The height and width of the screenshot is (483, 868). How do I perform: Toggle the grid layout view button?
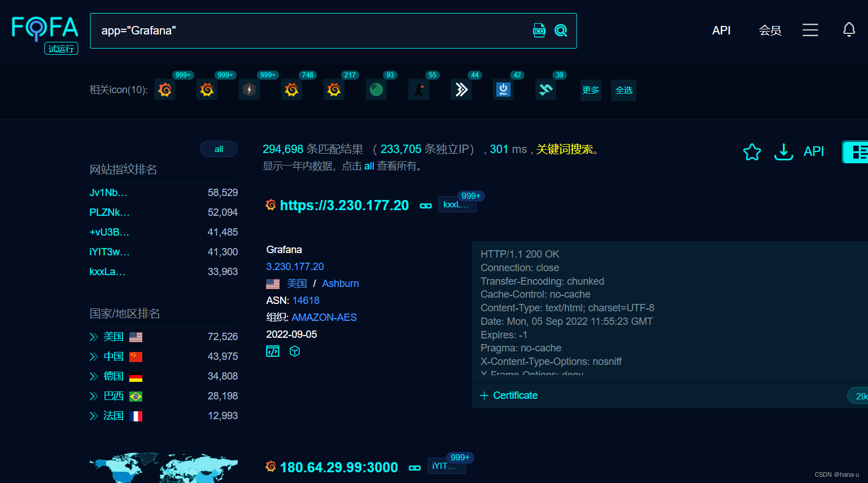[856, 152]
